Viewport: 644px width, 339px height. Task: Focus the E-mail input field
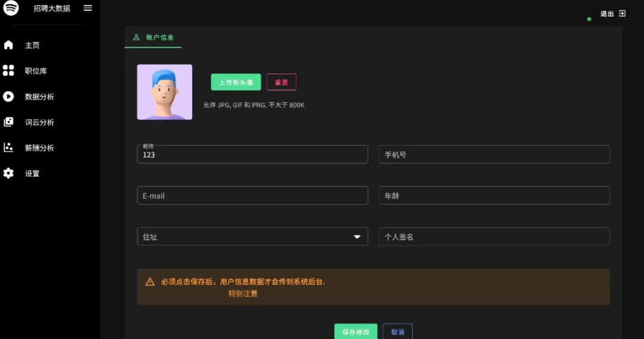pyautogui.click(x=253, y=196)
